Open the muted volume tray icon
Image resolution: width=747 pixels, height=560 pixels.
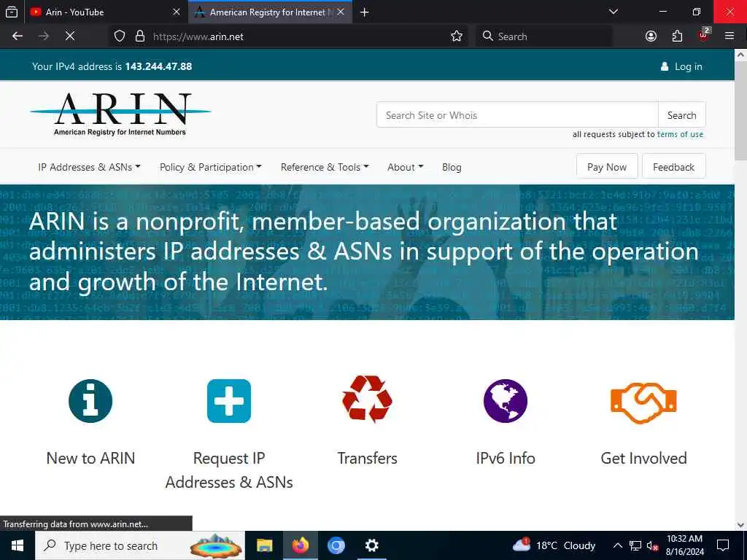652,545
